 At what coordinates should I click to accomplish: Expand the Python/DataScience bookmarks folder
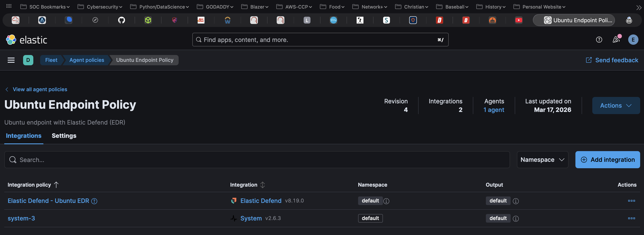click(x=159, y=7)
